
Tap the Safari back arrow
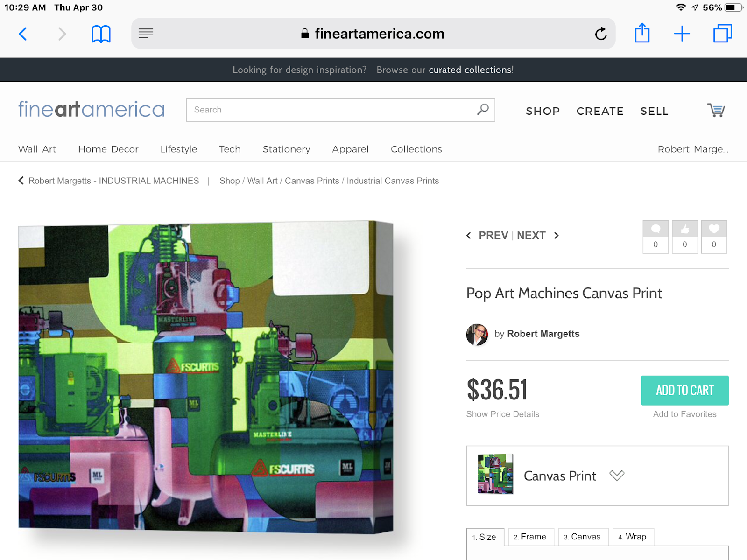[x=23, y=34]
